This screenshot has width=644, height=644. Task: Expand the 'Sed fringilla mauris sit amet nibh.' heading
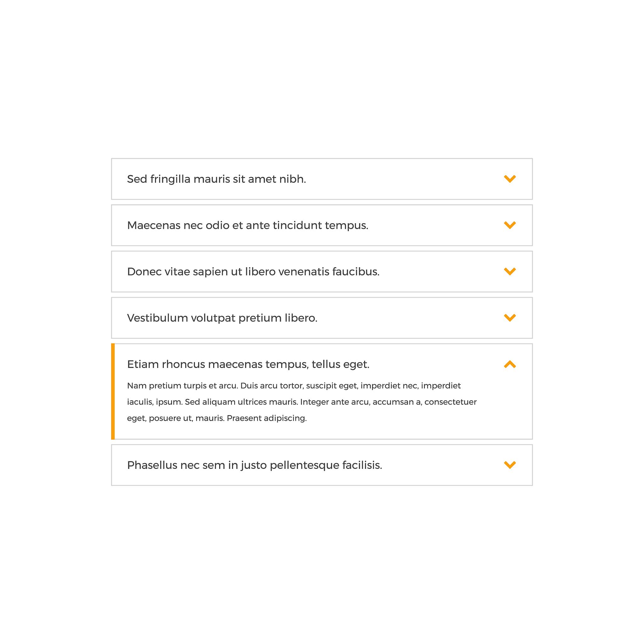click(216, 179)
